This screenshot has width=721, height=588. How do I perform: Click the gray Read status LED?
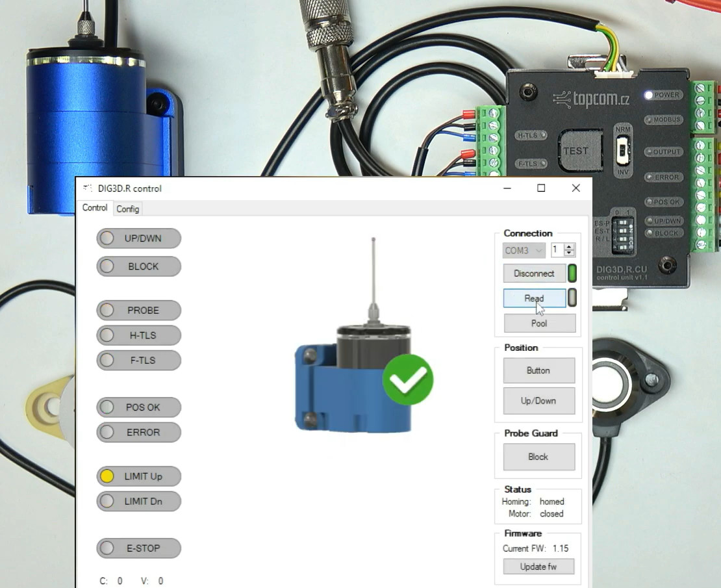click(572, 298)
